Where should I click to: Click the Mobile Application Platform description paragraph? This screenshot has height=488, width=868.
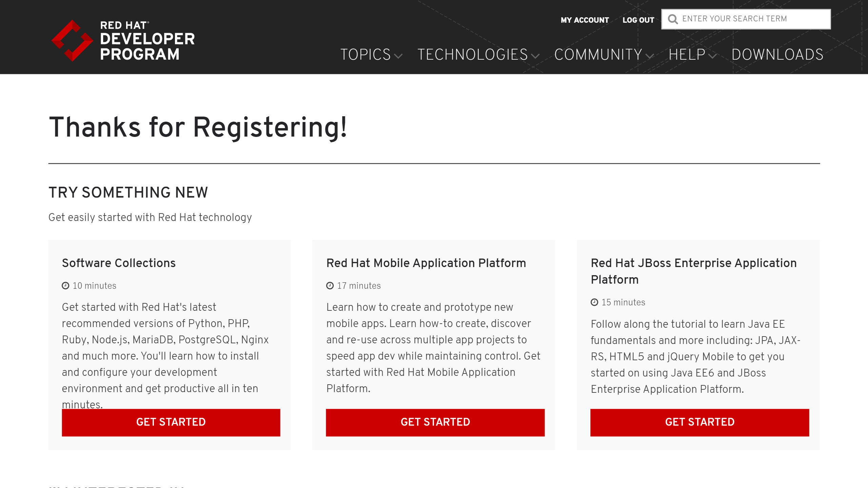pos(433,348)
